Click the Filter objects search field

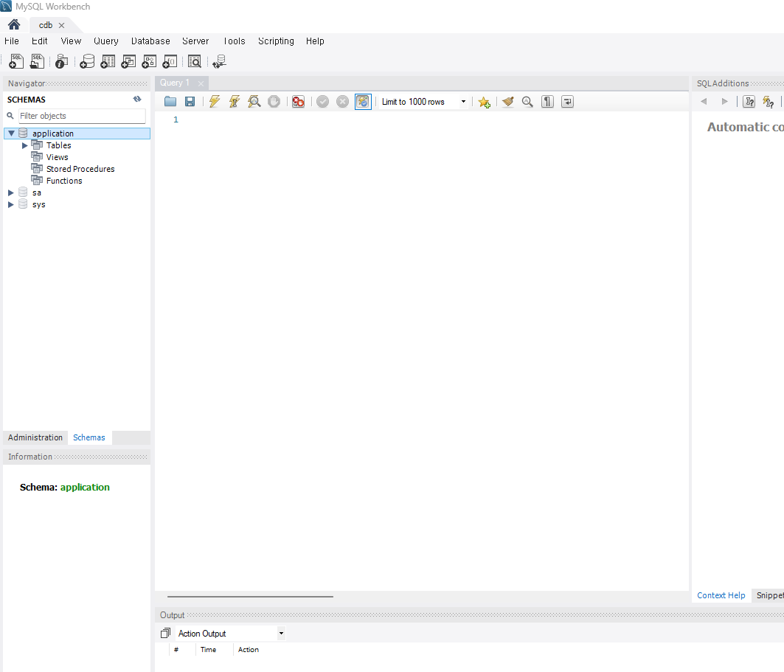coord(82,116)
